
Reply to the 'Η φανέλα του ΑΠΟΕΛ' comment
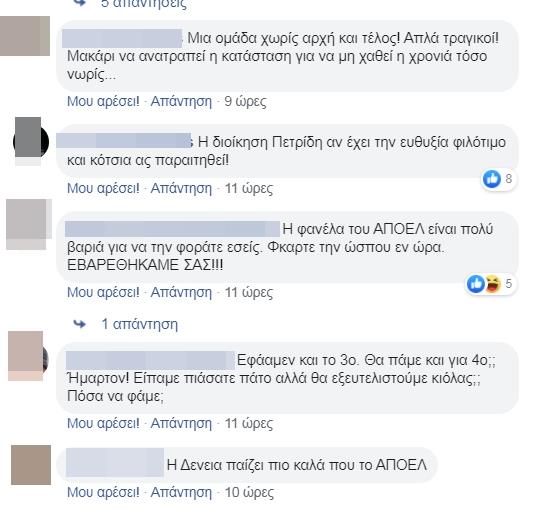pos(181,292)
